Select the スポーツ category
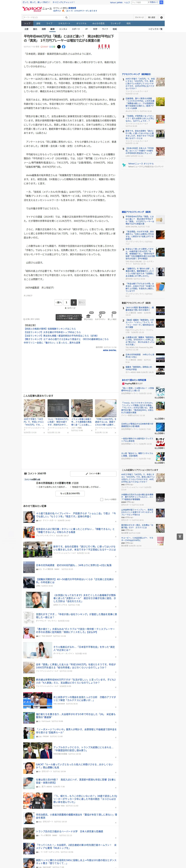 pos(76,29)
